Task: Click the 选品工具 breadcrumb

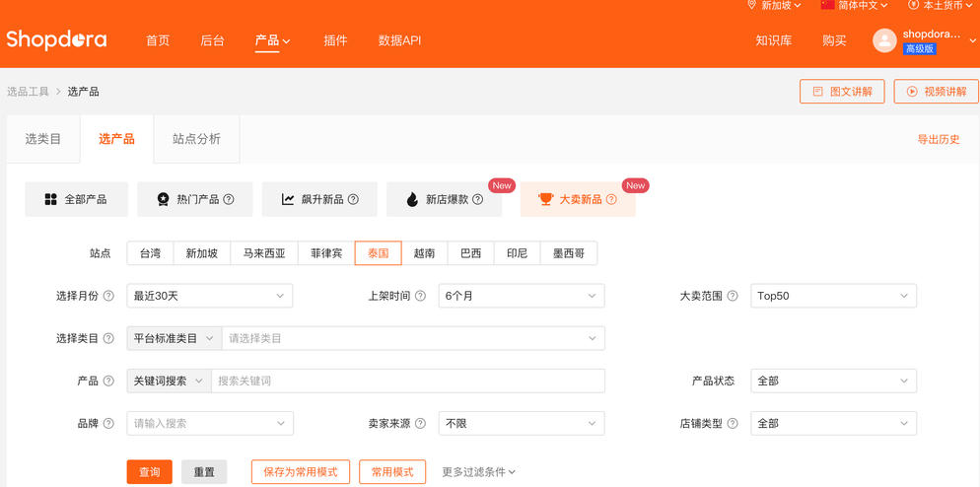Action: click(x=28, y=92)
